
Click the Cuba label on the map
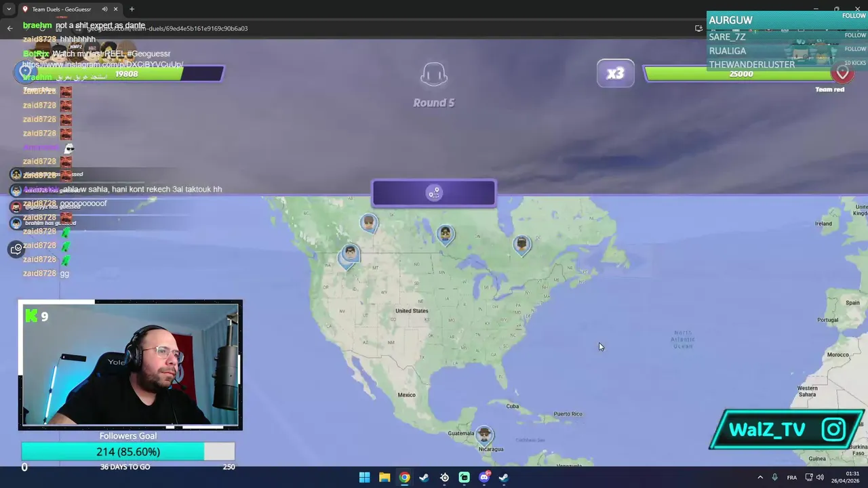coord(513,406)
